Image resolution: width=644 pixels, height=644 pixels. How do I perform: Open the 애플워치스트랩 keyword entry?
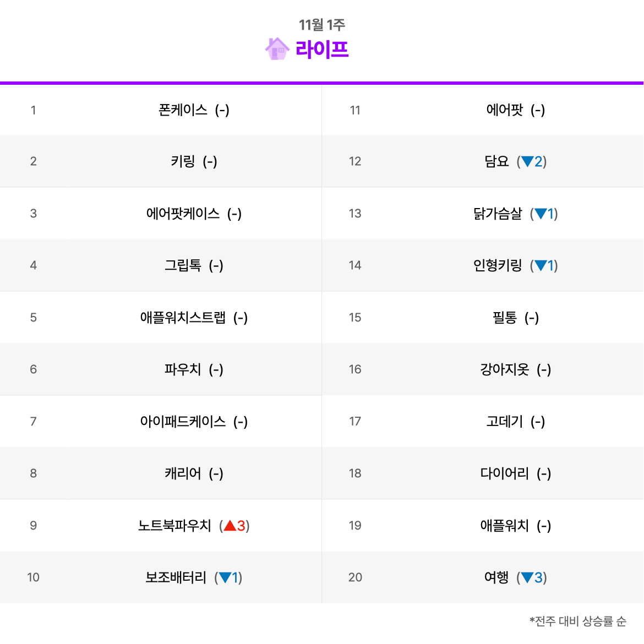click(183, 318)
